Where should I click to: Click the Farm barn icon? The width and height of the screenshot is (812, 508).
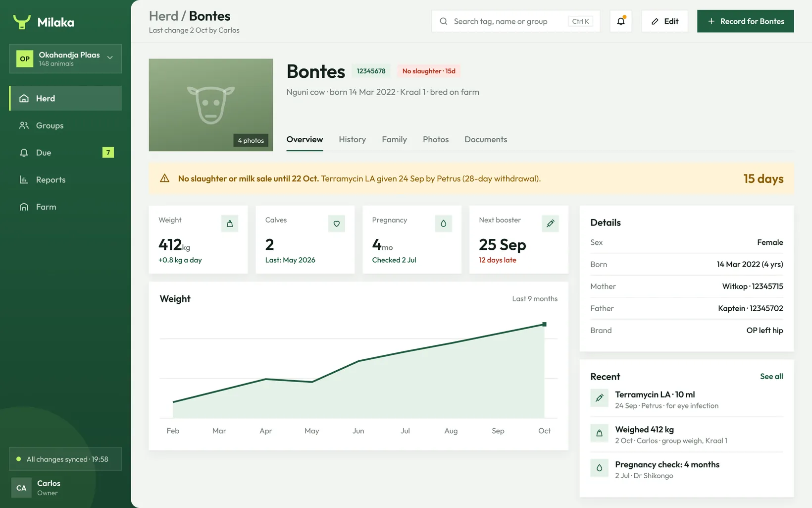point(24,207)
